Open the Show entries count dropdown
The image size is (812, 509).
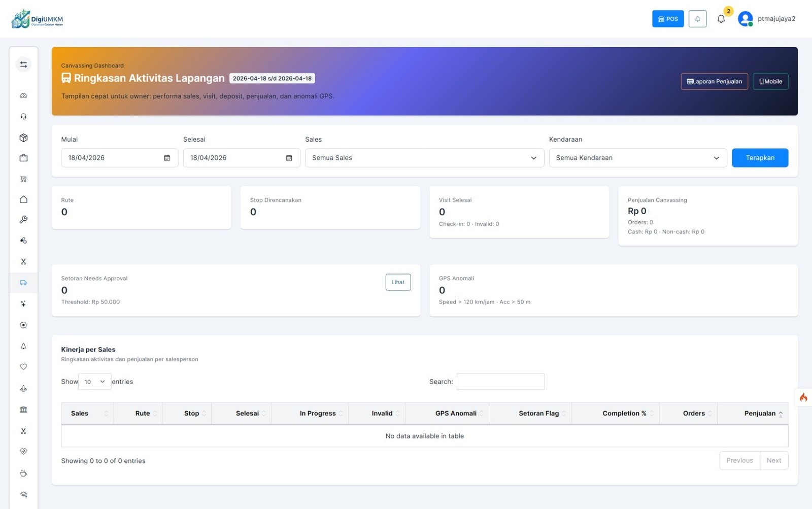pos(95,382)
